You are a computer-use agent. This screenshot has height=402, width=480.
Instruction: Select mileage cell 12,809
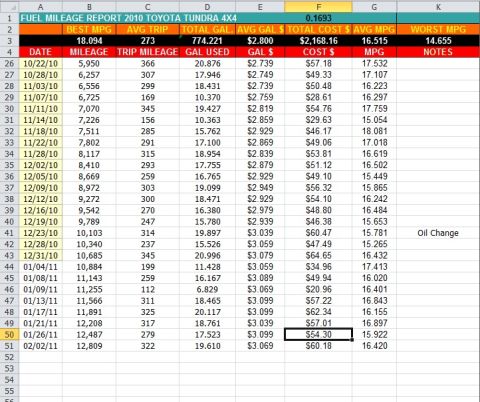point(89,346)
